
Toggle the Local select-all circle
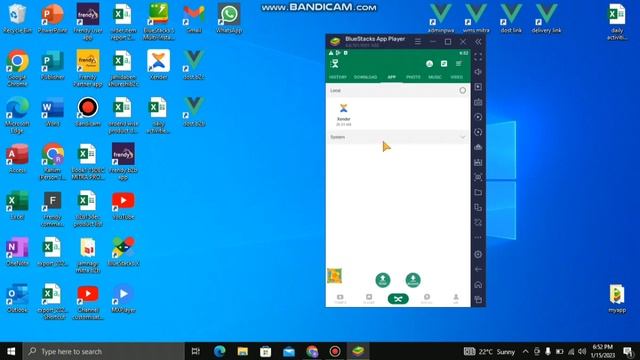point(462,90)
